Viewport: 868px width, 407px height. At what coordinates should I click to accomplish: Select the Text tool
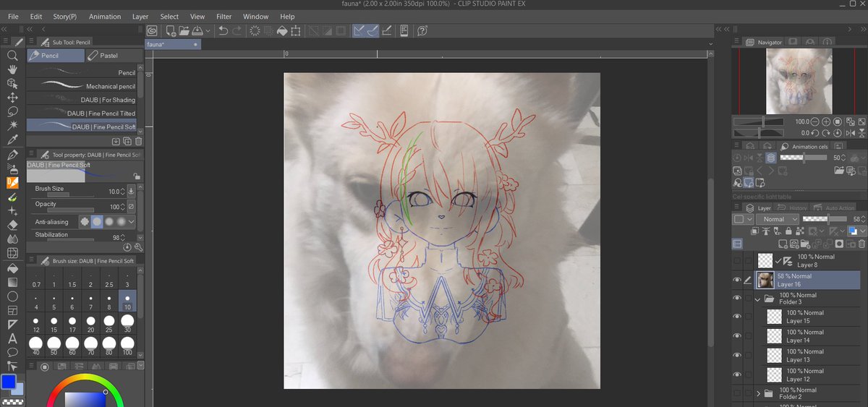point(12,338)
